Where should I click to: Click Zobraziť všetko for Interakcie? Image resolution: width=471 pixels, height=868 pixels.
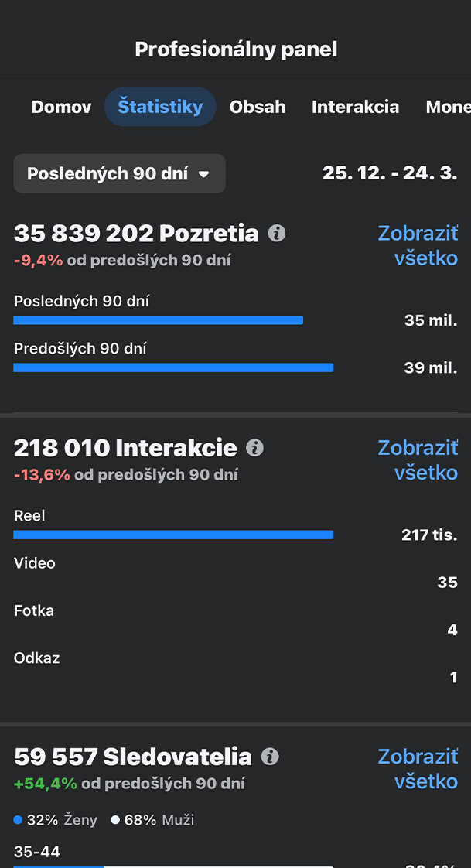click(418, 460)
